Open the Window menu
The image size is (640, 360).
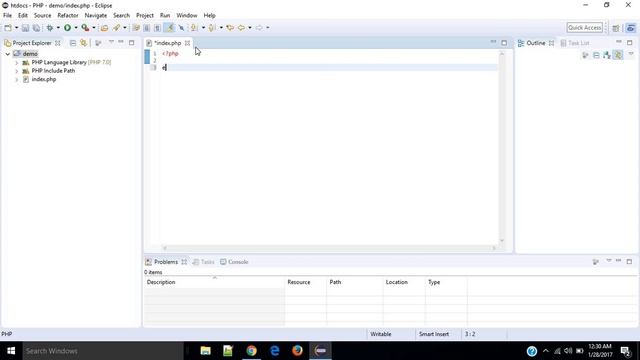click(187, 16)
